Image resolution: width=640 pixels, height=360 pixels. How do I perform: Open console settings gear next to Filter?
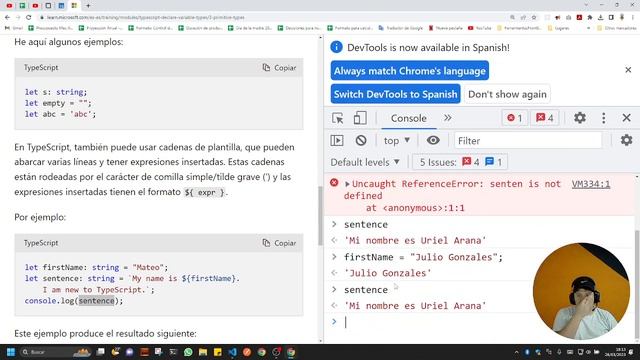626,140
